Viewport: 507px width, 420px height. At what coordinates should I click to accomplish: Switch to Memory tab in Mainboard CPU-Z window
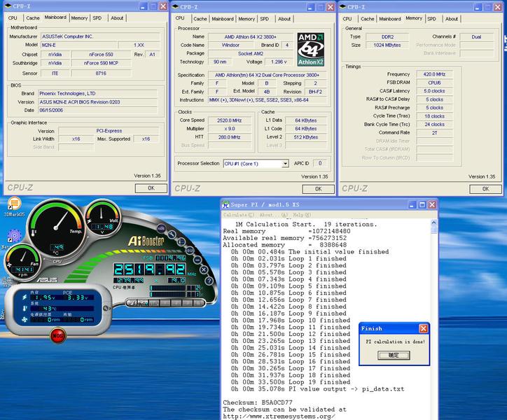(x=79, y=18)
